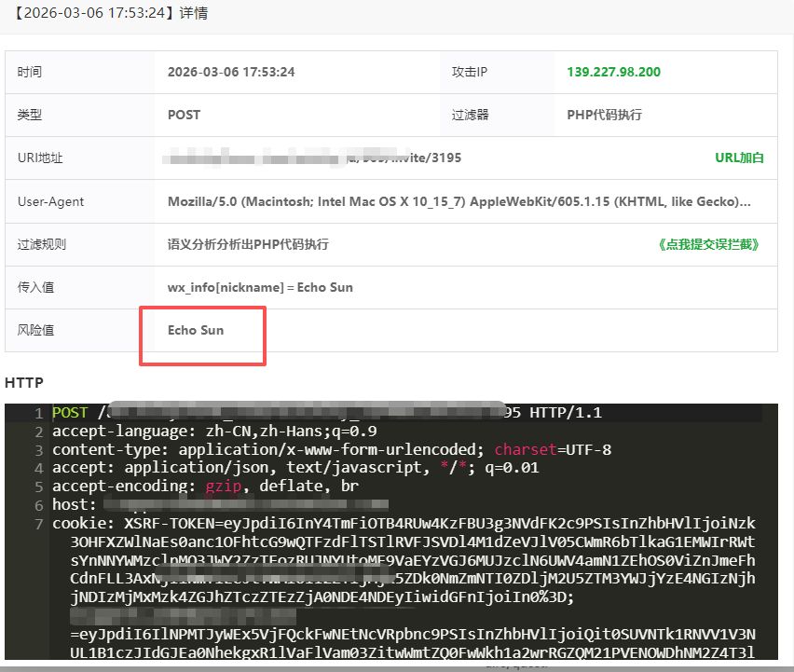The width and height of the screenshot is (794, 672).
Task: Click the content-type header line
Action: click(x=332, y=449)
